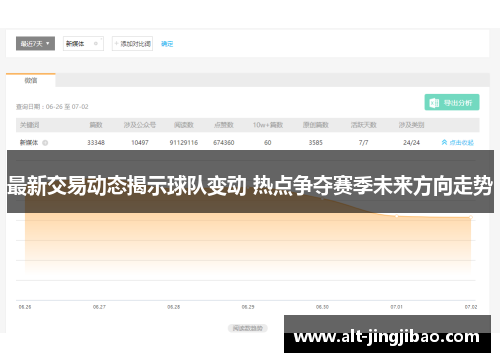Image resolution: width=500 pixels, height=362 pixels.
Task: Click the 关键词 column header
Action: (29, 125)
